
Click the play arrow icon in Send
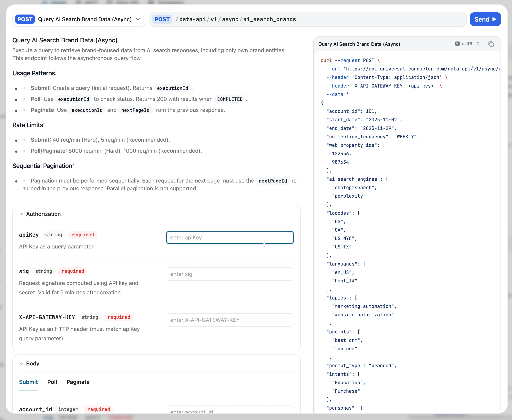tap(494, 19)
